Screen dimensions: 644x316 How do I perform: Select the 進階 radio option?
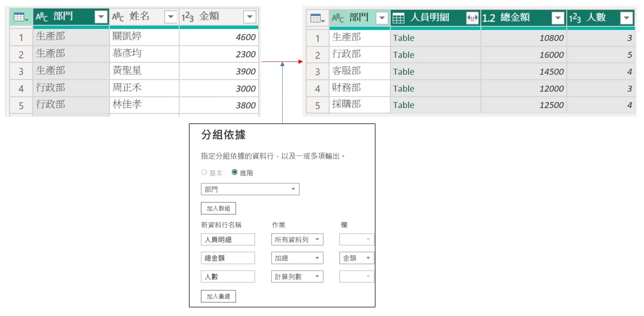[235, 172]
